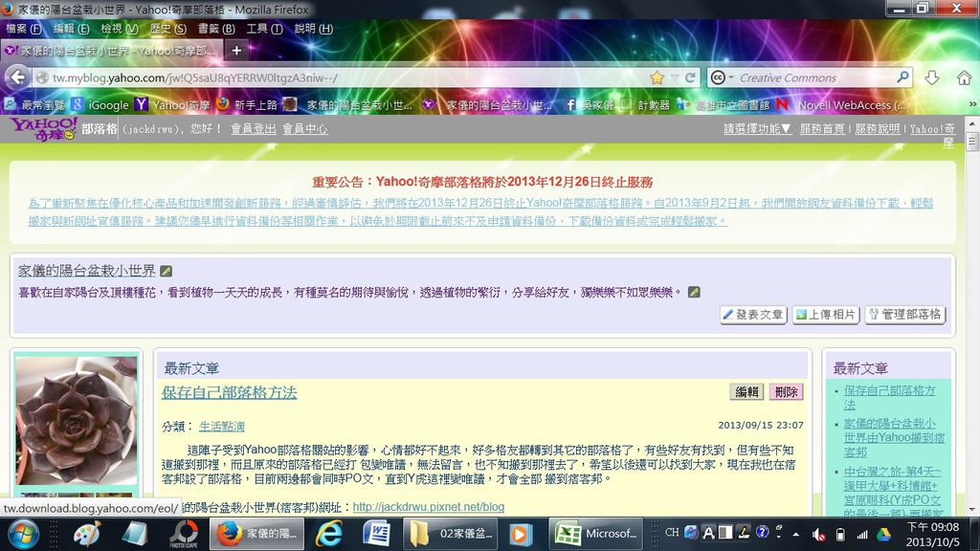Launch Internet Explorer from the taskbar
This screenshot has width=980, height=551.
(329, 534)
